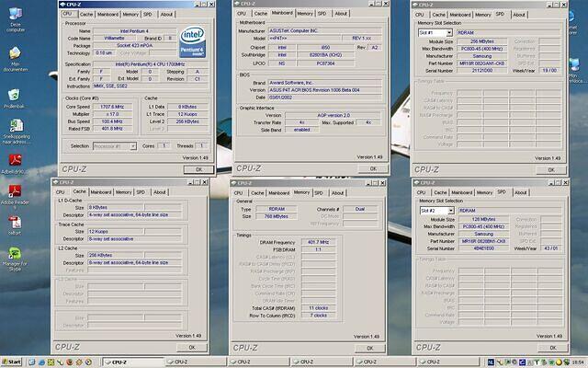Switch to About tab in the Mainboard window
Image resolution: width=588 pixels, height=368 pixels.
341,14
